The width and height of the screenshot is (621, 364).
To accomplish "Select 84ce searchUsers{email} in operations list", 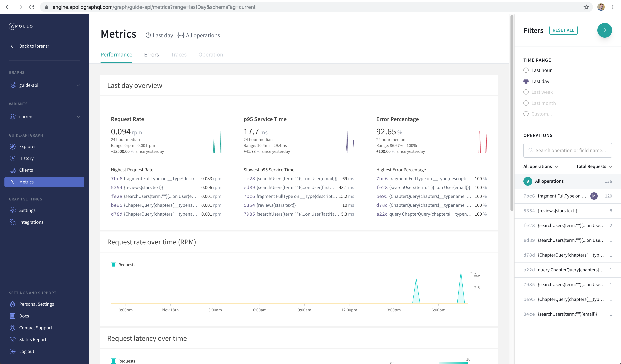I will [568, 314].
